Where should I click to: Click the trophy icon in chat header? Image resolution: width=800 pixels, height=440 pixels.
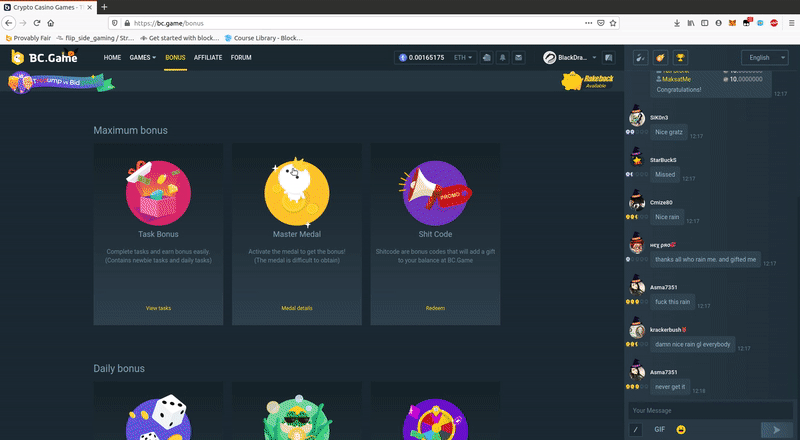[x=680, y=58]
